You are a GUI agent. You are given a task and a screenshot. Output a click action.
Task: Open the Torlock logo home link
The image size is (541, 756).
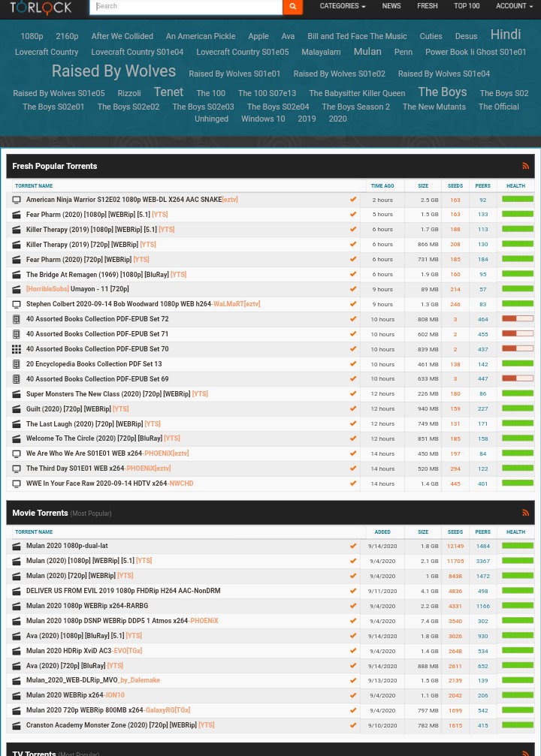click(41, 8)
